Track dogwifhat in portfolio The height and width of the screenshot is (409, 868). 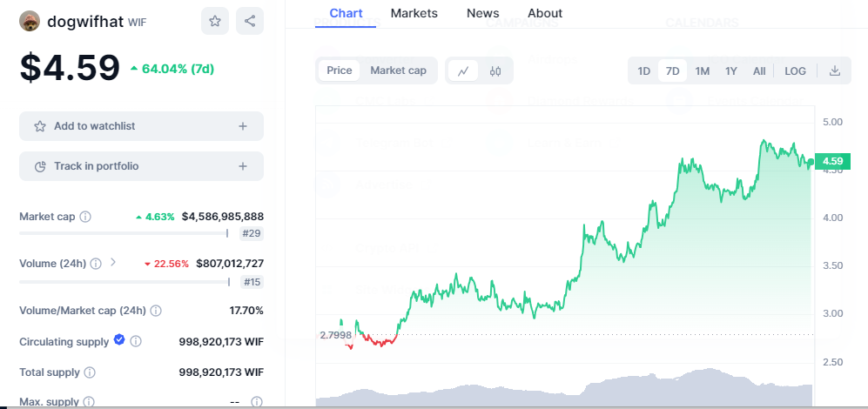point(141,166)
